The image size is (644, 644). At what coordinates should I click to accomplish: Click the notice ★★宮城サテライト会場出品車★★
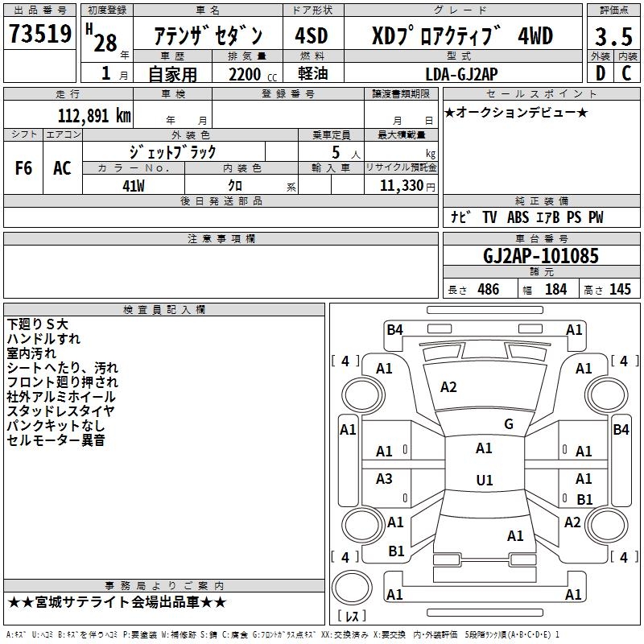(117, 602)
